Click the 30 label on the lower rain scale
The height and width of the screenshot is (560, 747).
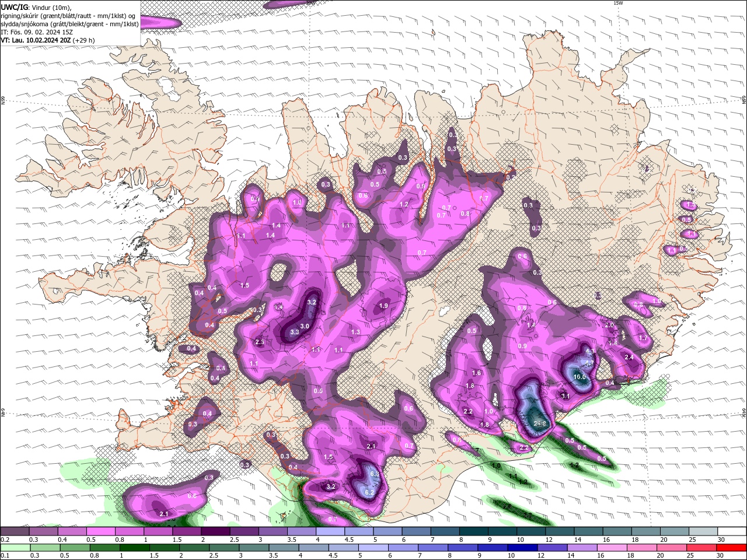pos(721,556)
